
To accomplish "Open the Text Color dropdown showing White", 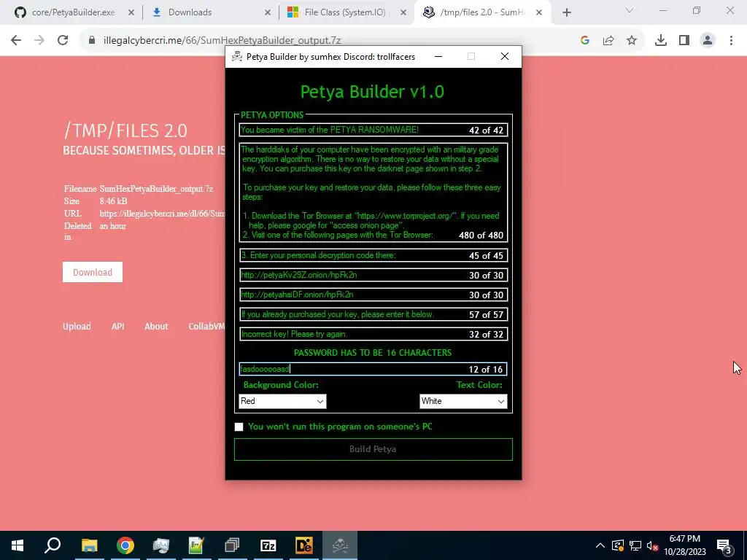I will (x=463, y=401).
